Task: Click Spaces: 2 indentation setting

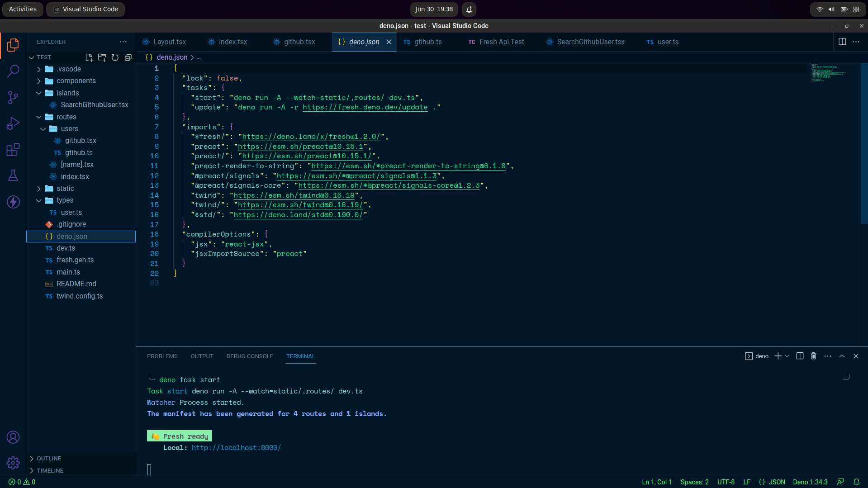Action: coord(694,482)
